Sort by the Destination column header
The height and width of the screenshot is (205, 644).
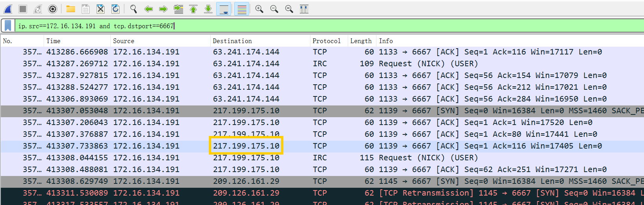[260, 41]
